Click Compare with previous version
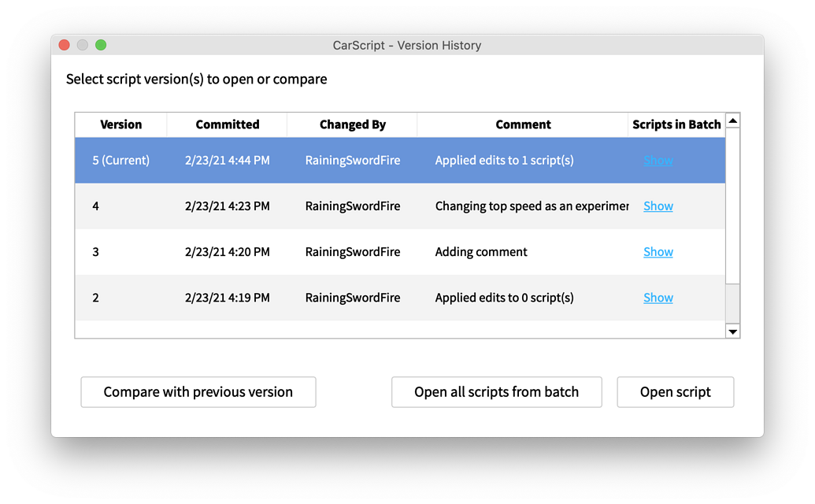This screenshot has height=504, width=815. click(x=198, y=391)
